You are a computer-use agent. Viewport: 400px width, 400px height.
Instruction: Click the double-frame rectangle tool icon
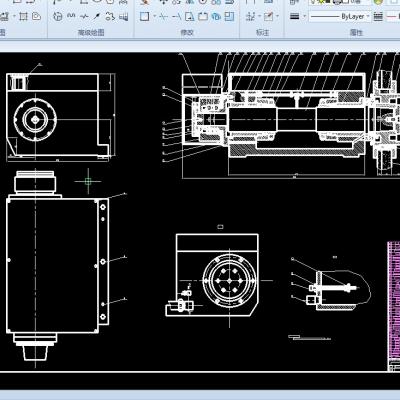coord(23,16)
